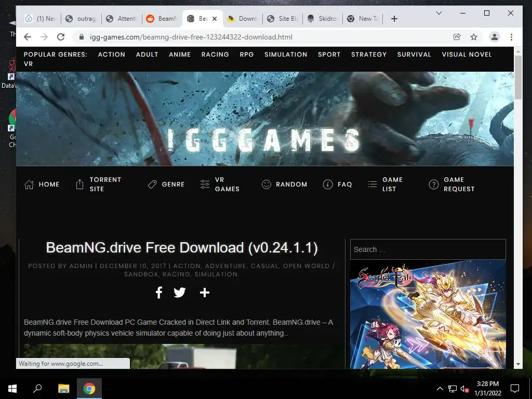Open the ADULT genre link
This screenshot has width=532, height=399.
(147, 54)
